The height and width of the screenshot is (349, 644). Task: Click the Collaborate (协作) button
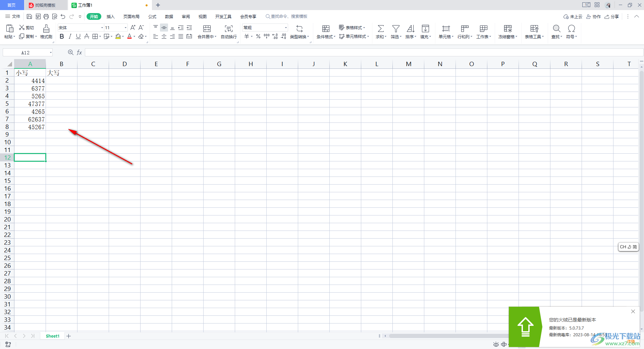[593, 16]
